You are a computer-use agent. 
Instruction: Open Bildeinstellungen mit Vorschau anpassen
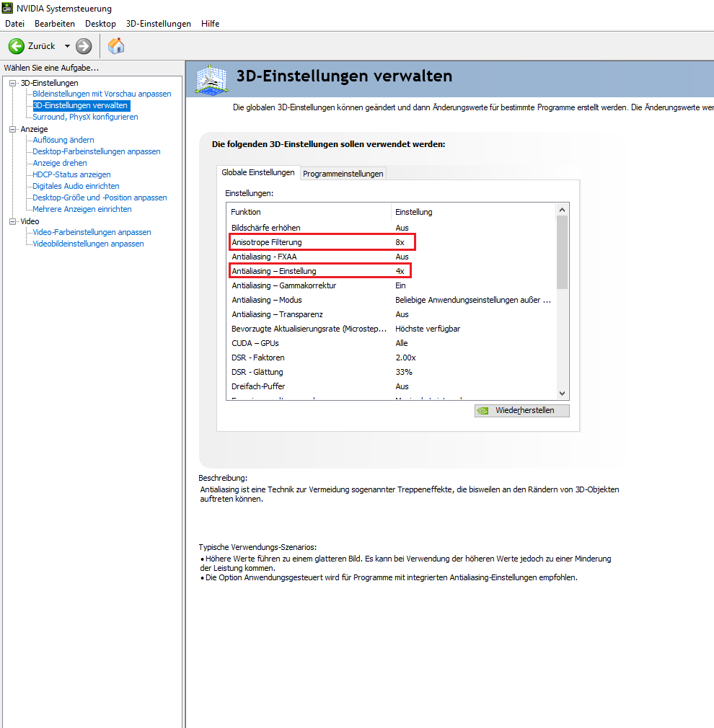102,94
